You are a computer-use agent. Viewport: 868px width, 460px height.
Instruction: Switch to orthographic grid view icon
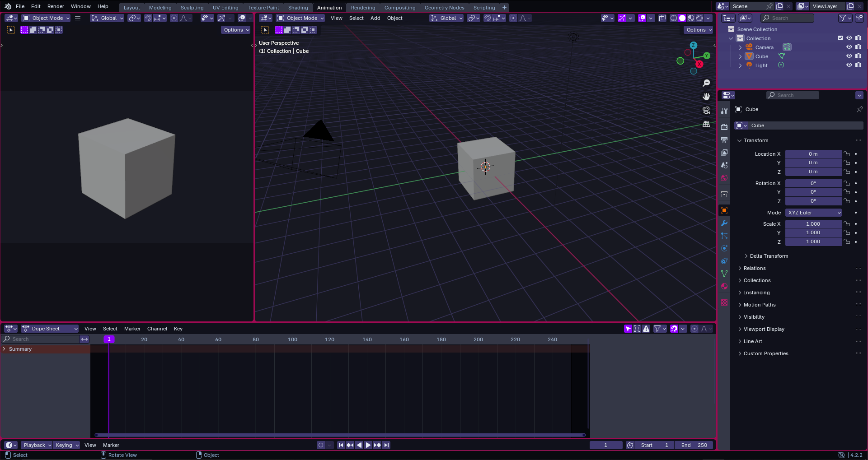point(706,124)
